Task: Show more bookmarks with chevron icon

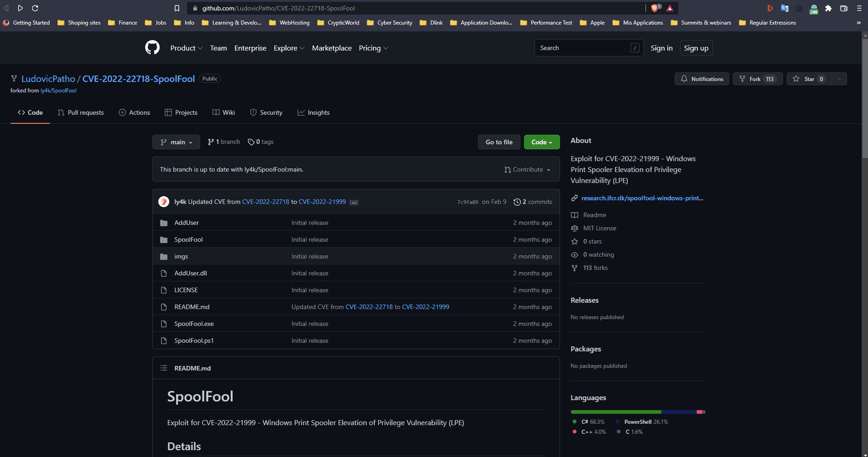Action: pos(858,23)
